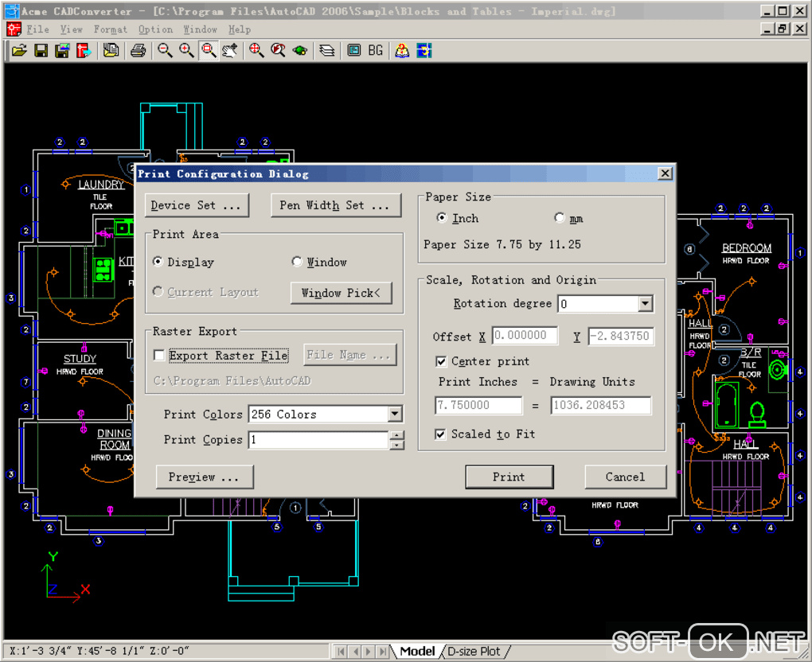The height and width of the screenshot is (662, 812).
Task: Uncheck the Scaled to Fit checkbox
Action: (440, 434)
